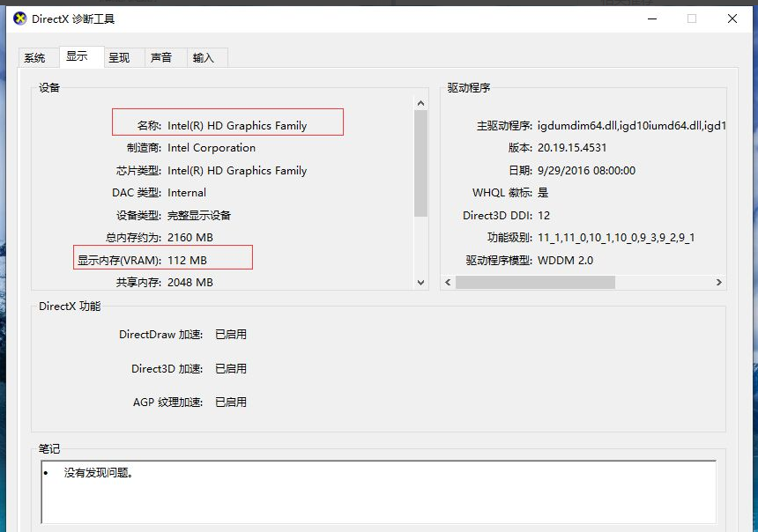Switch to the 输入 tab

click(x=204, y=57)
